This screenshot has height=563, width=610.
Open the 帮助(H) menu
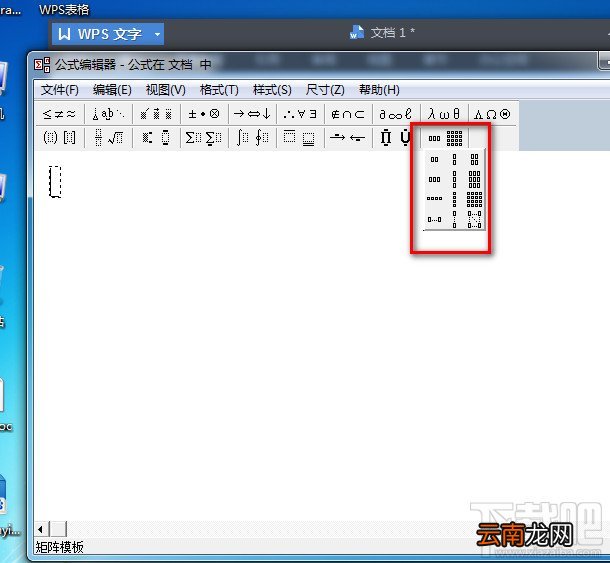coord(379,90)
